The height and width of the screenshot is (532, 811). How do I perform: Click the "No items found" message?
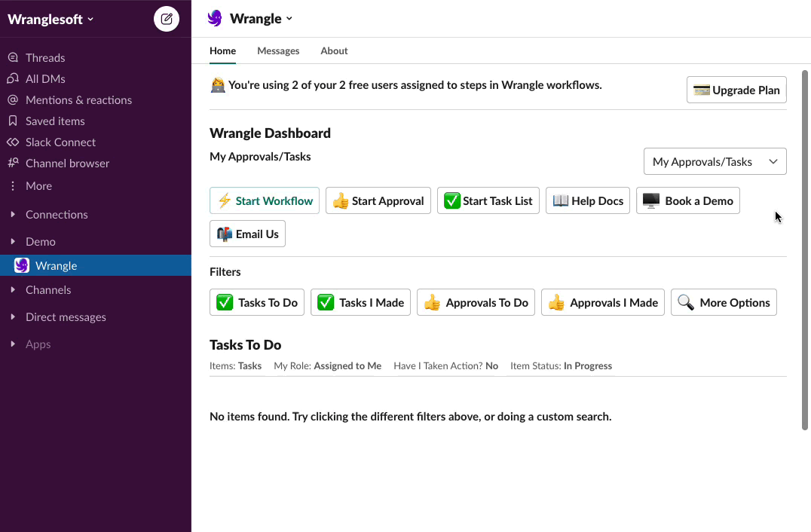410,416
